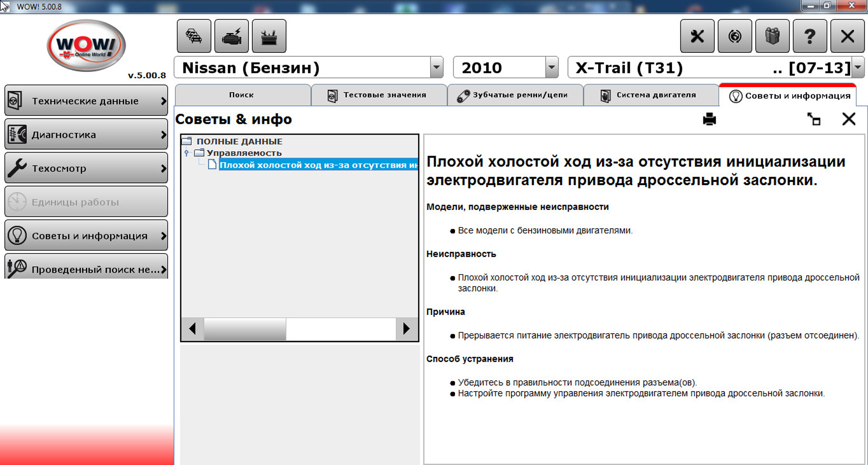The image size is (868, 465).
Task: Expand the tips panel to full size
Action: [814, 119]
